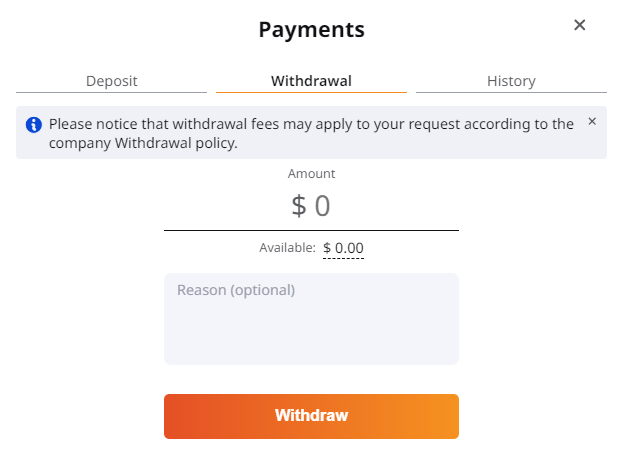
Task: Select the Withdrawal tab
Action: pos(311,81)
